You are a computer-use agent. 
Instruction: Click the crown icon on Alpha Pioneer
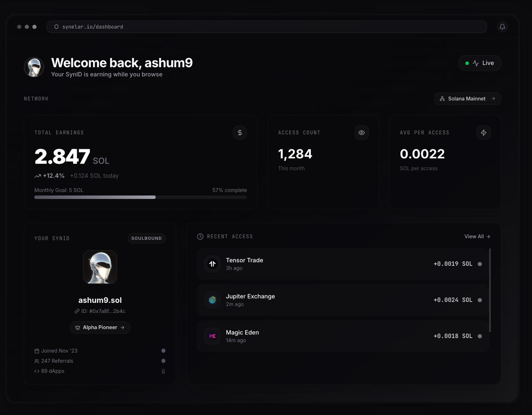78,327
